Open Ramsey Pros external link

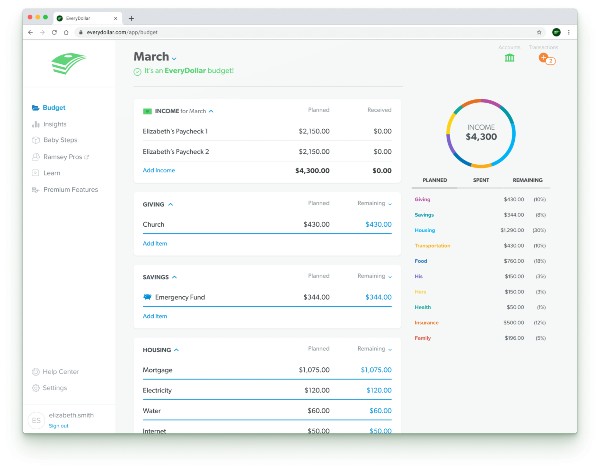[66, 157]
